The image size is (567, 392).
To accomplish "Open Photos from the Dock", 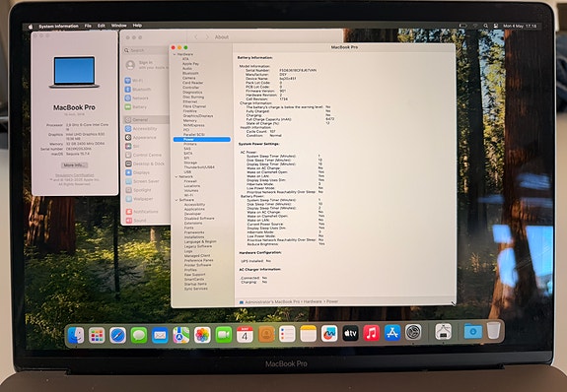I will [202, 335].
